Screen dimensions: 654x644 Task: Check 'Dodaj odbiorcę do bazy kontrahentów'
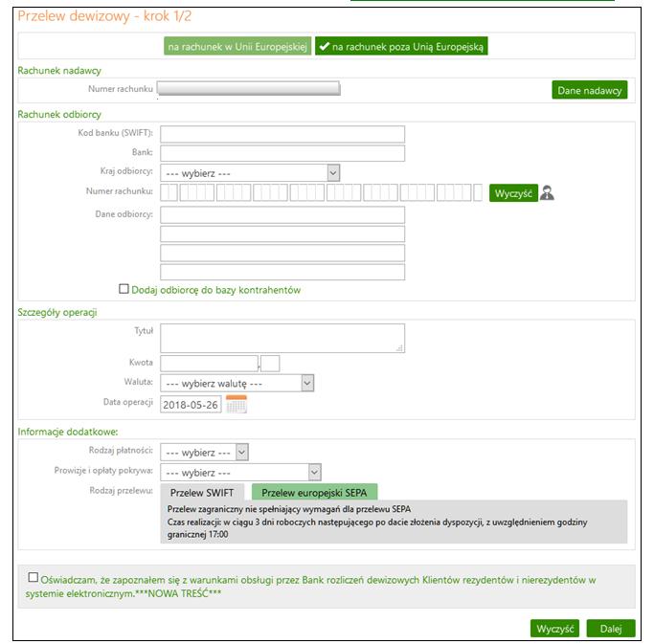pos(124,288)
